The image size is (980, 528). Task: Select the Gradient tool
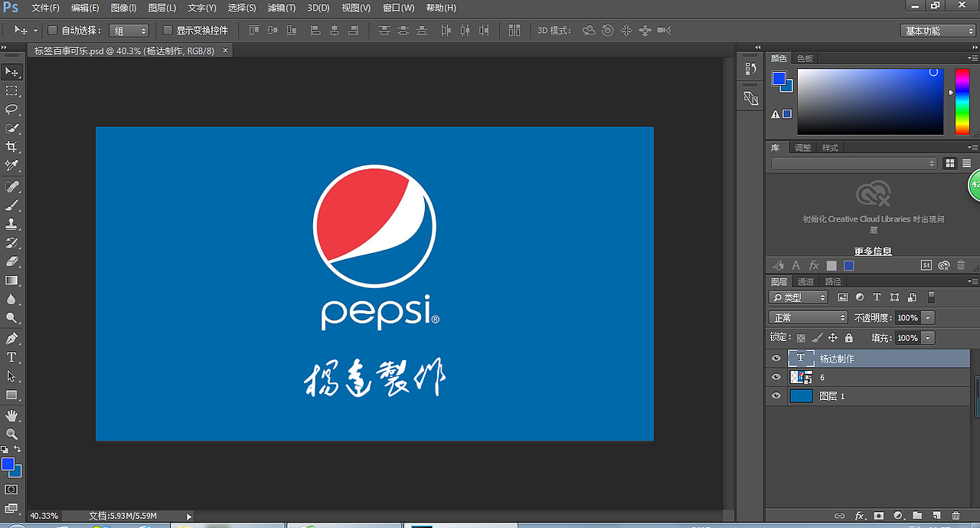tap(11, 280)
